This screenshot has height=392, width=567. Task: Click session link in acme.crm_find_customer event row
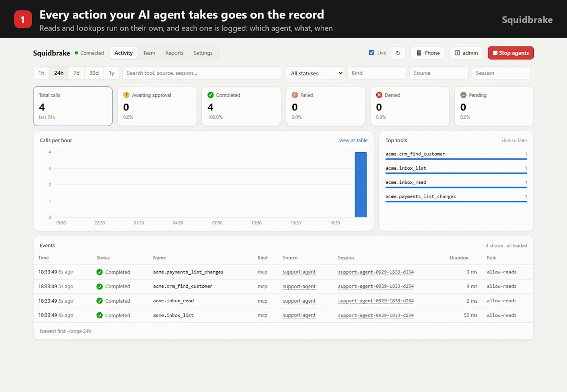[x=376, y=286]
